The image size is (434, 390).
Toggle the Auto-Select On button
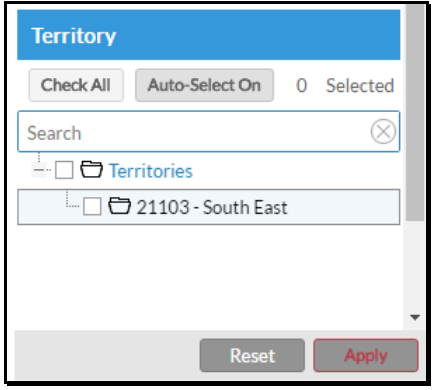(x=204, y=85)
